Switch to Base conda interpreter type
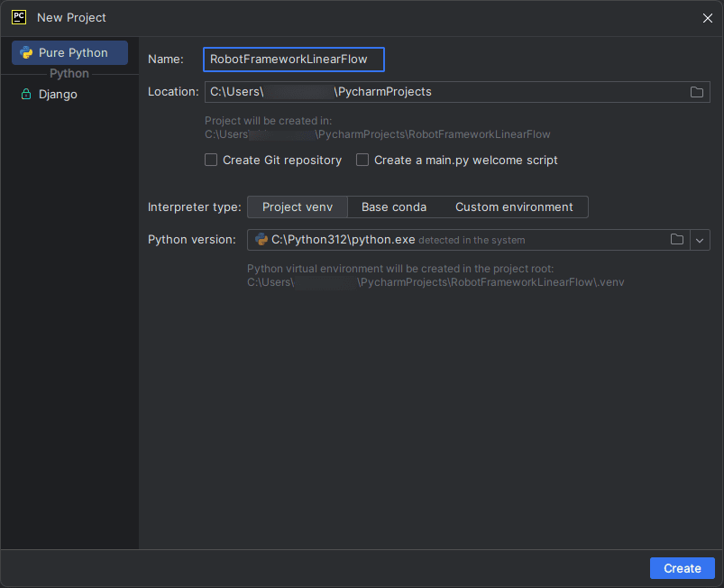This screenshot has height=588, width=724. [394, 207]
